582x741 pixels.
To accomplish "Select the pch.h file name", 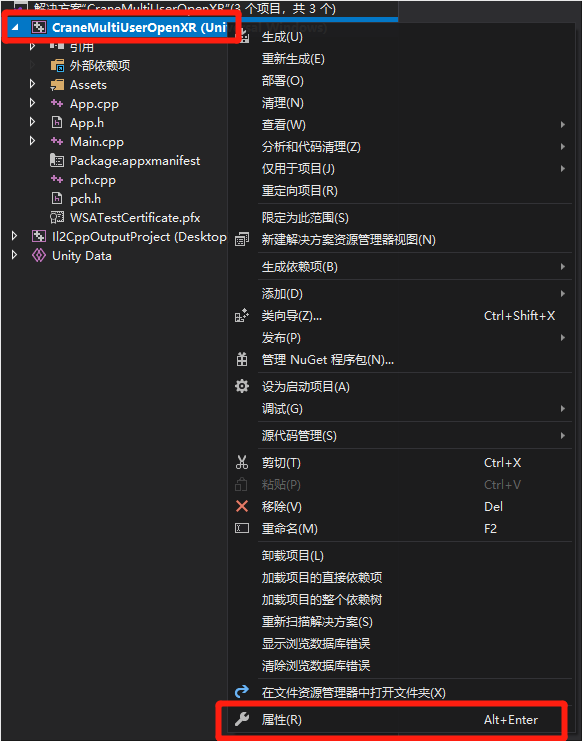I will [86, 198].
